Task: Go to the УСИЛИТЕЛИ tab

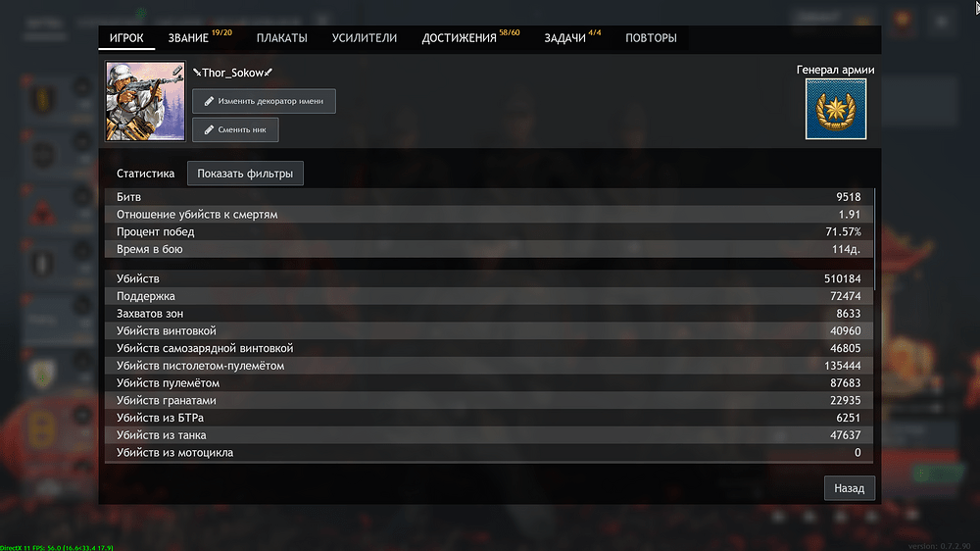Action: point(365,38)
